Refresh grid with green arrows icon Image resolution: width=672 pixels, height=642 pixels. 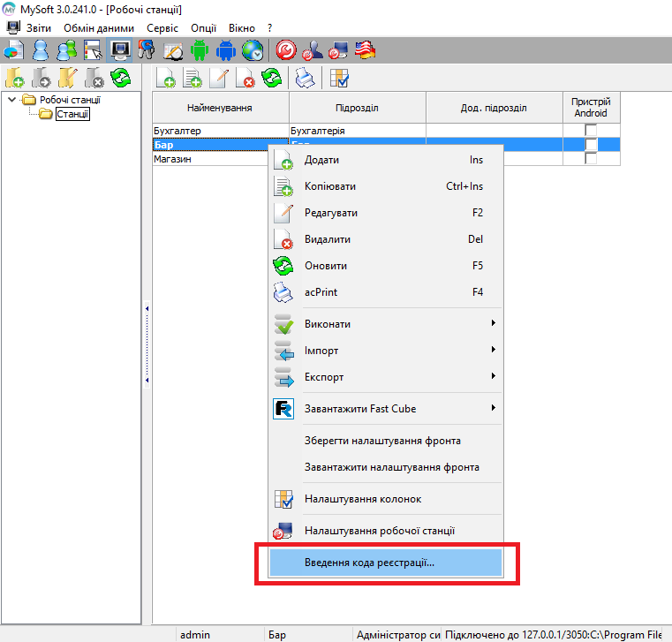tap(272, 78)
